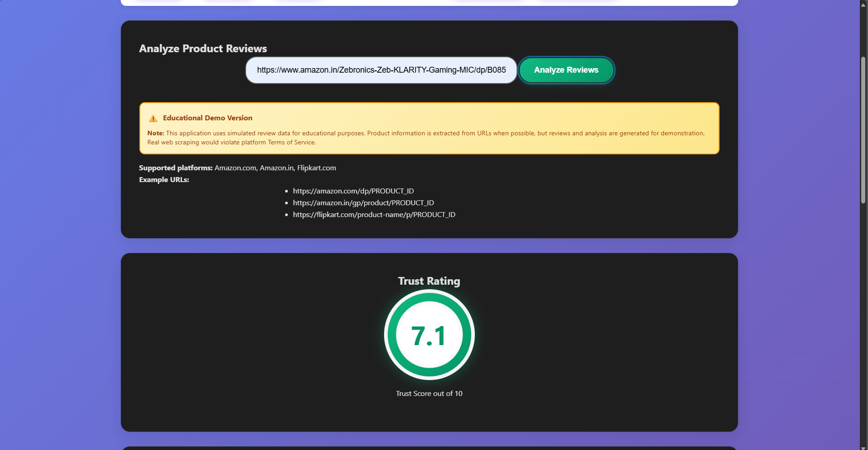Click the scrollbar down arrow
The height and width of the screenshot is (450, 868).
pyautogui.click(x=863, y=446)
